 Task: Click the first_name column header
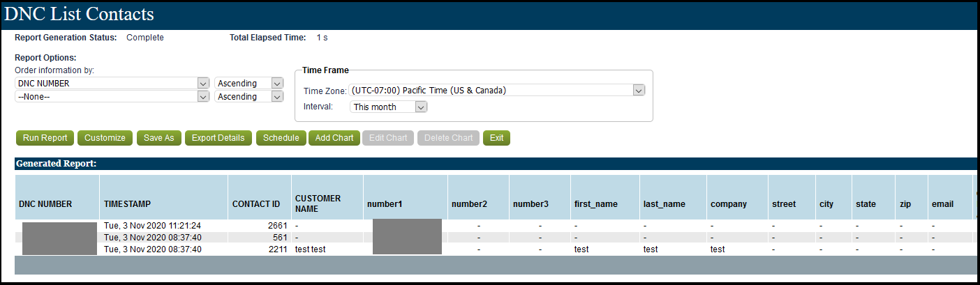595,204
